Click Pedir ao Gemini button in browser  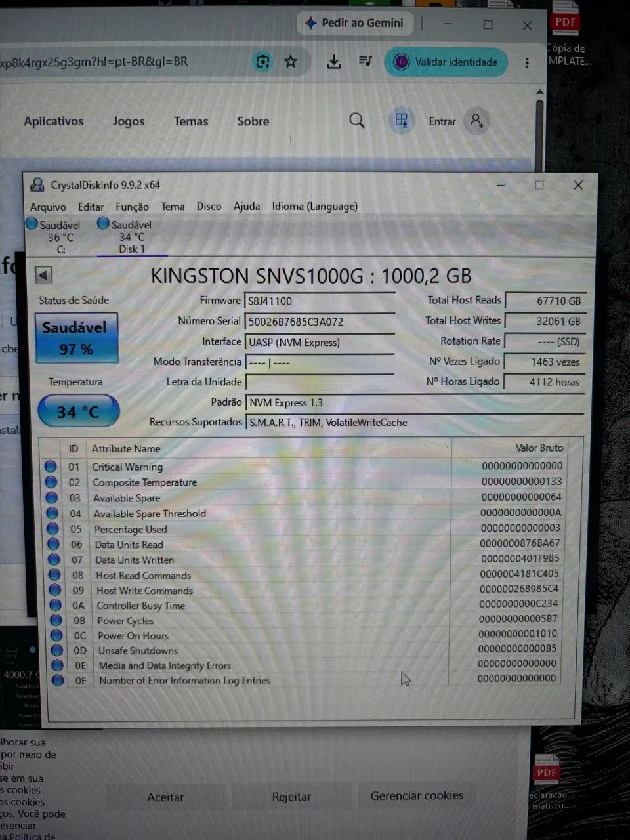(x=354, y=23)
